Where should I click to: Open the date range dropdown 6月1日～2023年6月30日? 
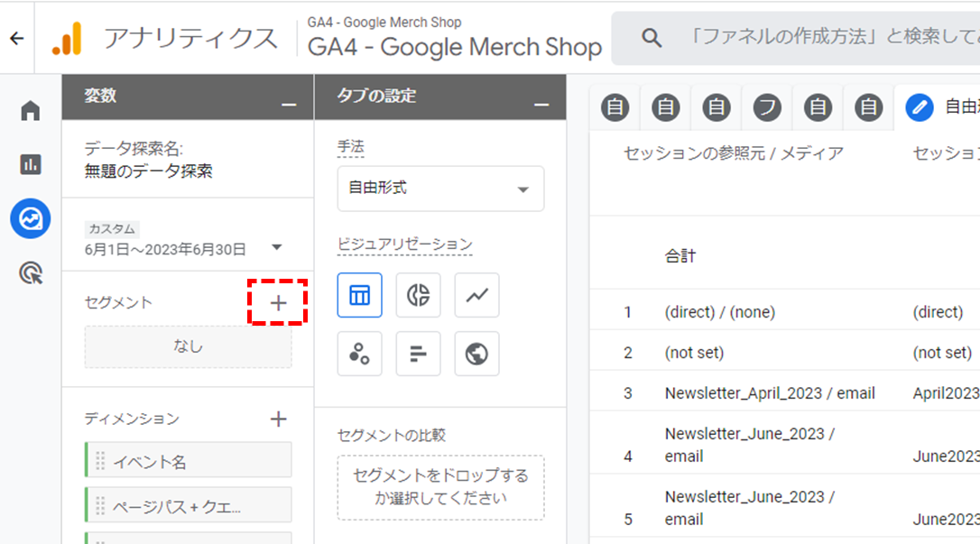(184, 249)
